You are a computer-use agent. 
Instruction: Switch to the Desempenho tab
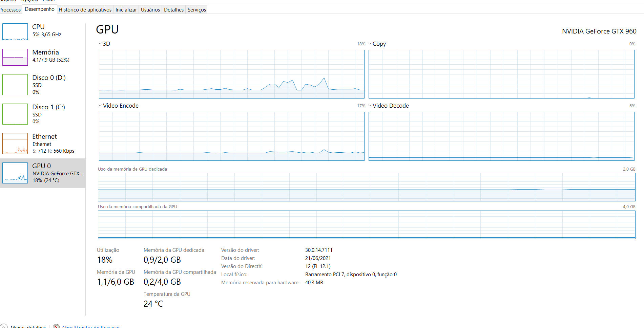[40, 9]
